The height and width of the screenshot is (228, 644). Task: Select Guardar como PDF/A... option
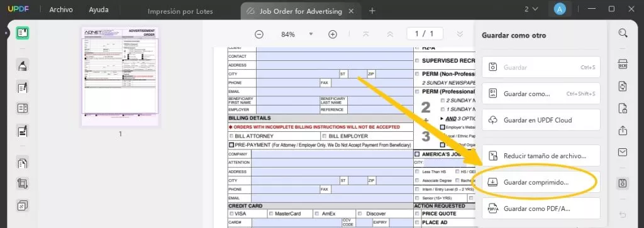click(541, 209)
